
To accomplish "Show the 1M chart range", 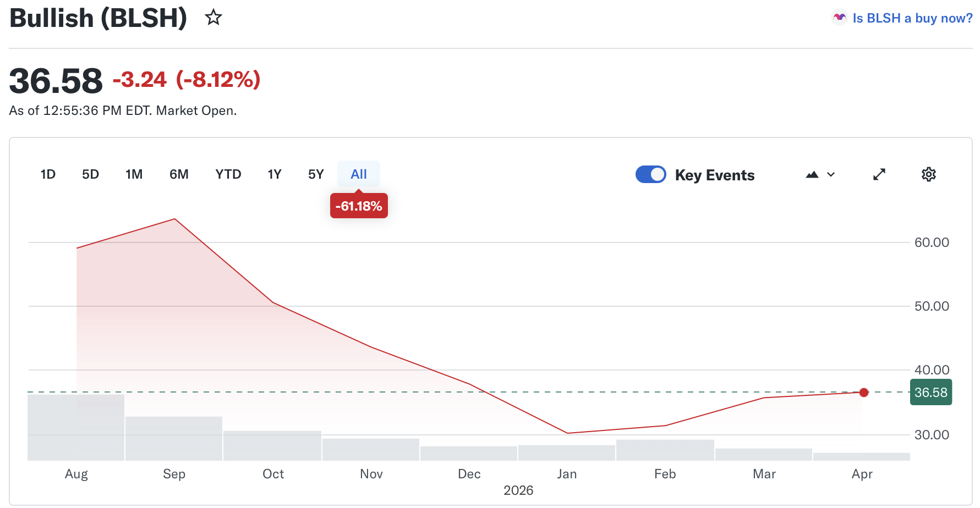I will point(134,174).
